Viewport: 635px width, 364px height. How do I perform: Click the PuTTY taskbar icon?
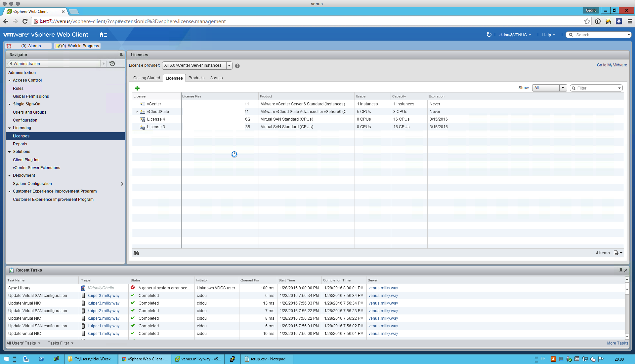tap(233, 359)
